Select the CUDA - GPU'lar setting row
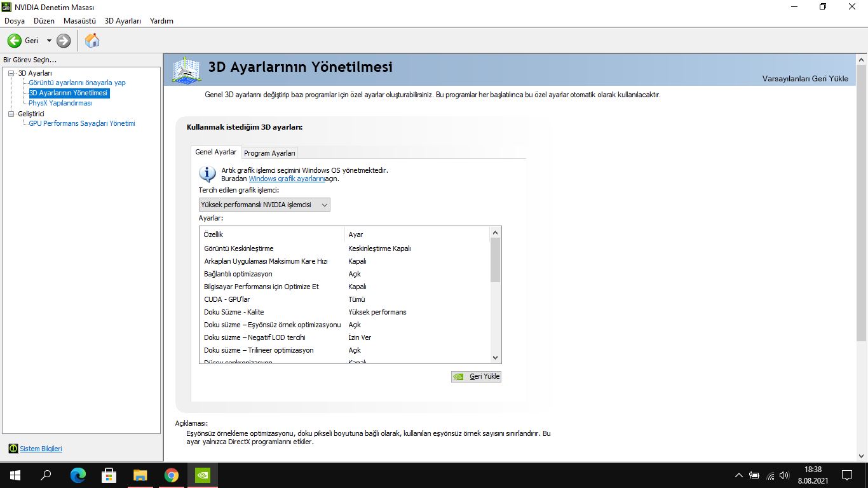The image size is (868, 488). pyautogui.click(x=344, y=299)
